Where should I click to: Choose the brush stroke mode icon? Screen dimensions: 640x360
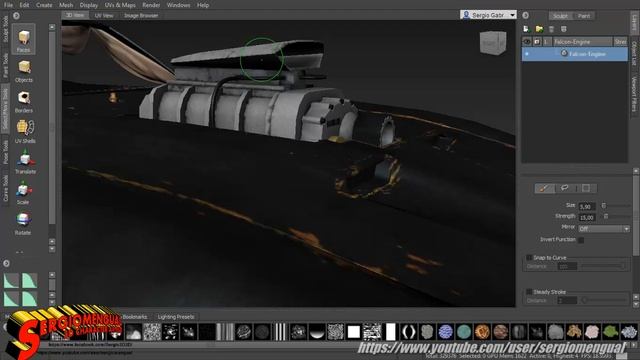[544, 188]
